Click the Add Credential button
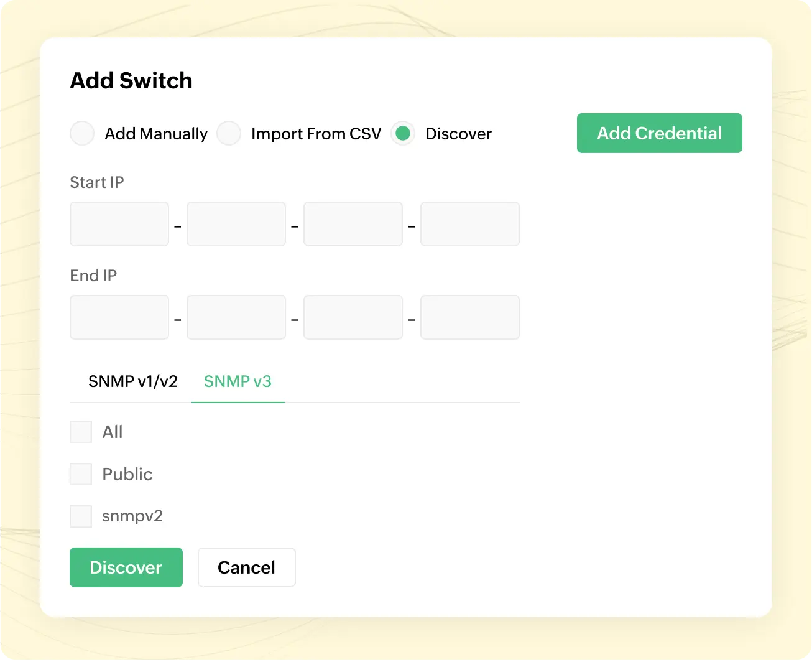The width and height of the screenshot is (812, 662). [659, 133]
